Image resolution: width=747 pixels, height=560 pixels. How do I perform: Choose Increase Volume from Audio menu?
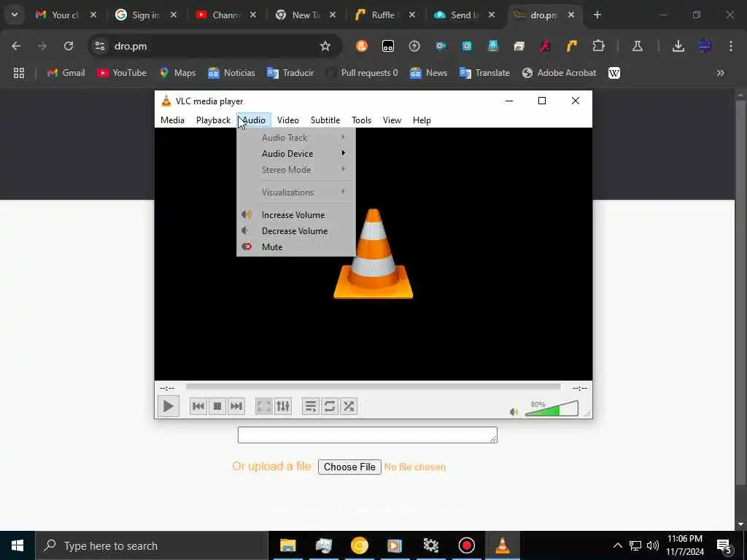coord(296,215)
